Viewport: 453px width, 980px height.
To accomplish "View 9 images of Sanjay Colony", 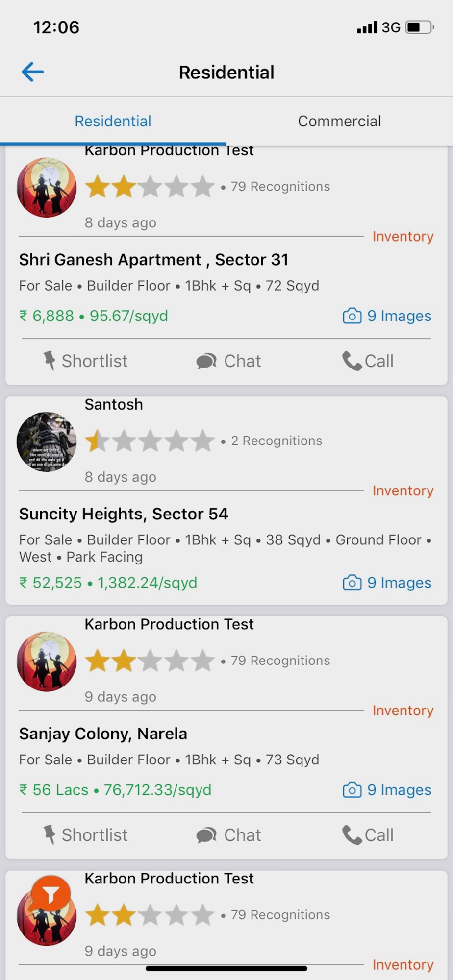I will tap(387, 790).
